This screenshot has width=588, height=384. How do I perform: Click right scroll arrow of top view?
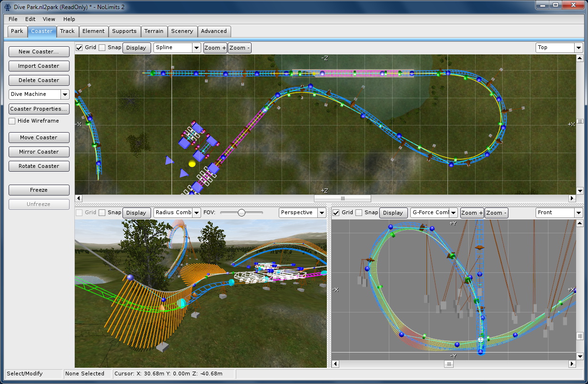click(572, 198)
